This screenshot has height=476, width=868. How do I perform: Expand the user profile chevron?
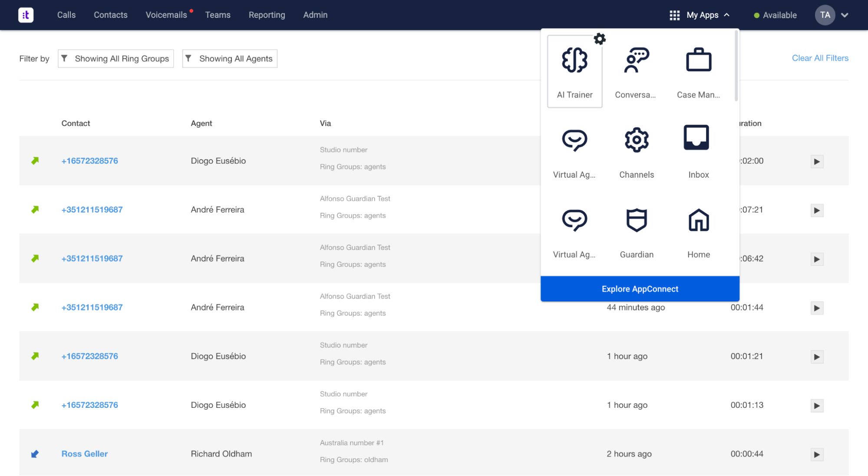click(844, 15)
